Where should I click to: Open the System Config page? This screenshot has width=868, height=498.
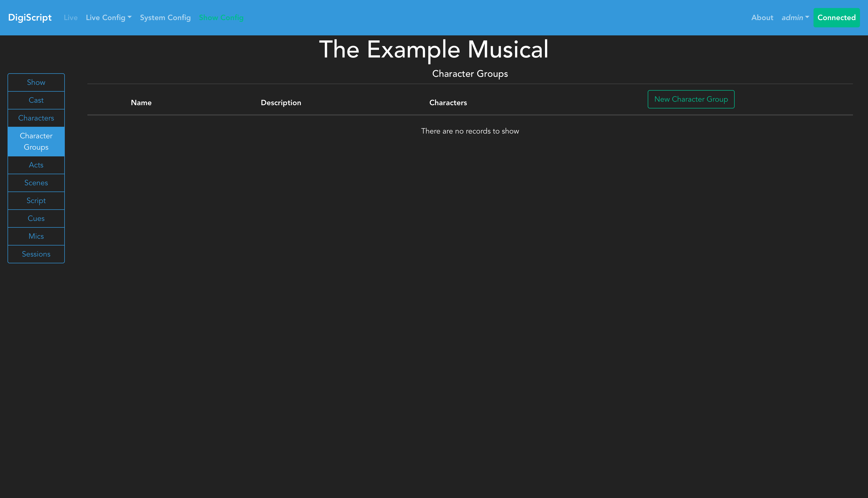[x=165, y=17]
